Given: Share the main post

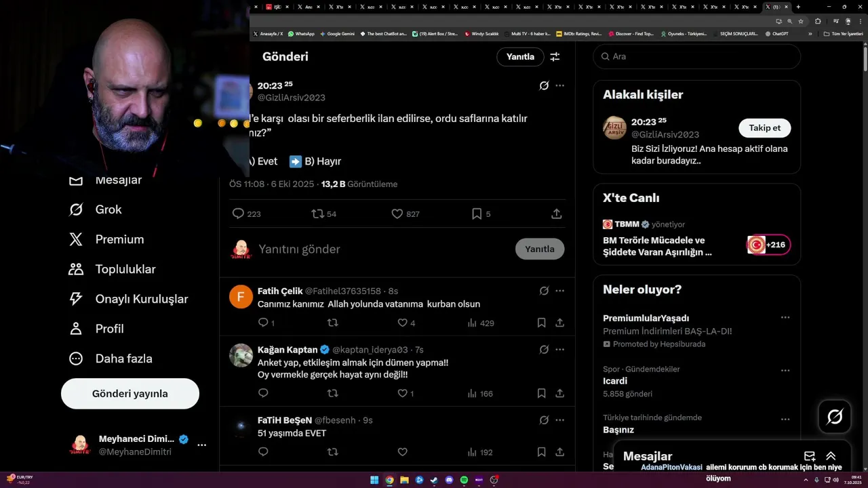Looking at the screenshot, I should point(556,213).
